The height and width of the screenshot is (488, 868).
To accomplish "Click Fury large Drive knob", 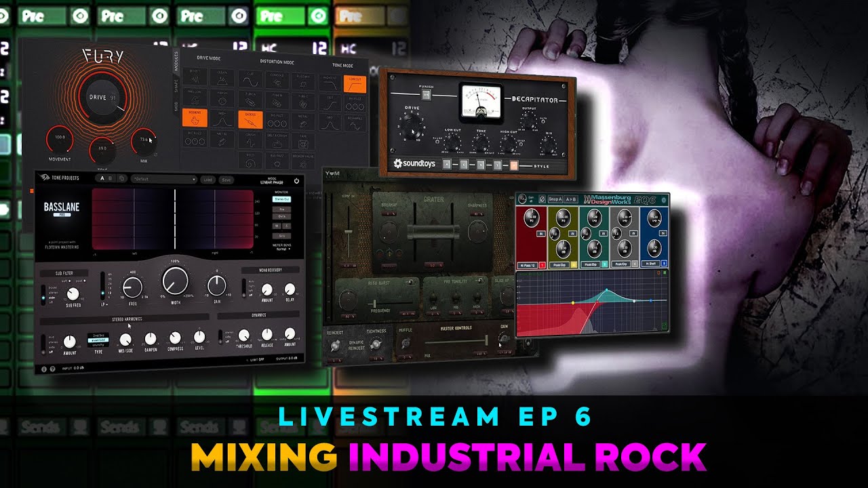I will click(102, 97).
